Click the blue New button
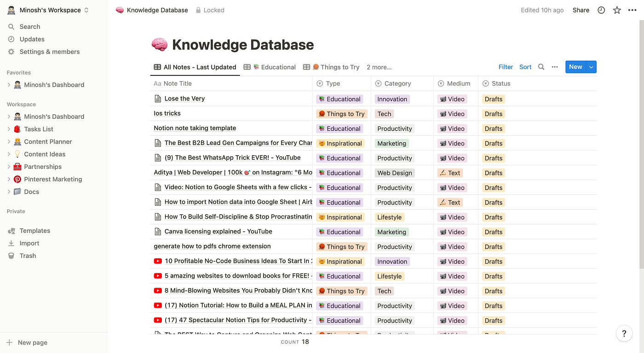Viewport: 644px width, 353px height. pyautogui.click(x=575, y=67)
